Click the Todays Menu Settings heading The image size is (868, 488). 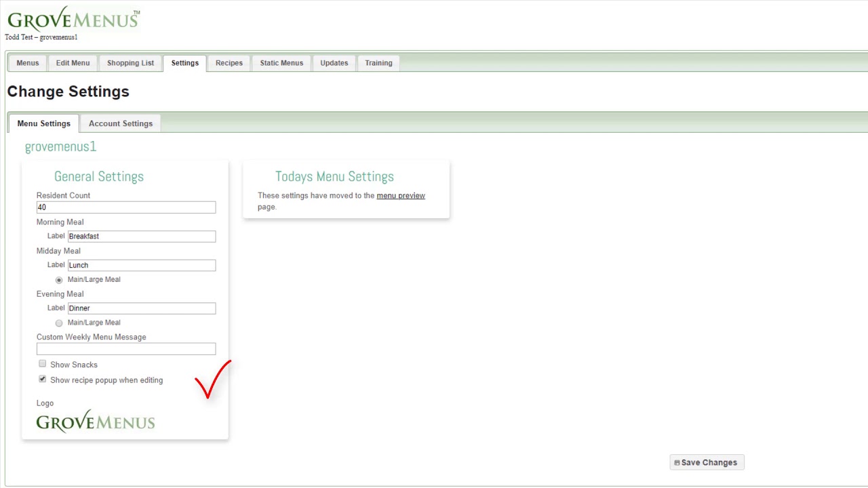click(334, 176)
